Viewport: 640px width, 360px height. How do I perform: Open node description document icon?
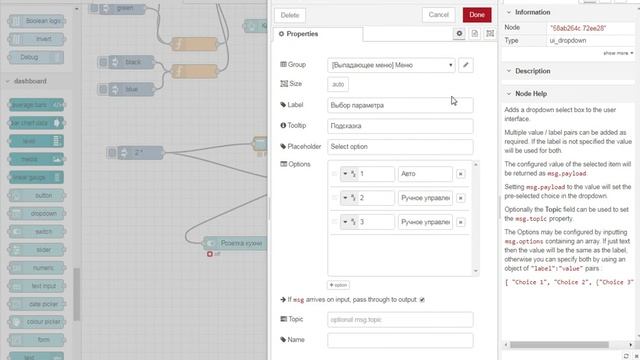coord(475,34)
